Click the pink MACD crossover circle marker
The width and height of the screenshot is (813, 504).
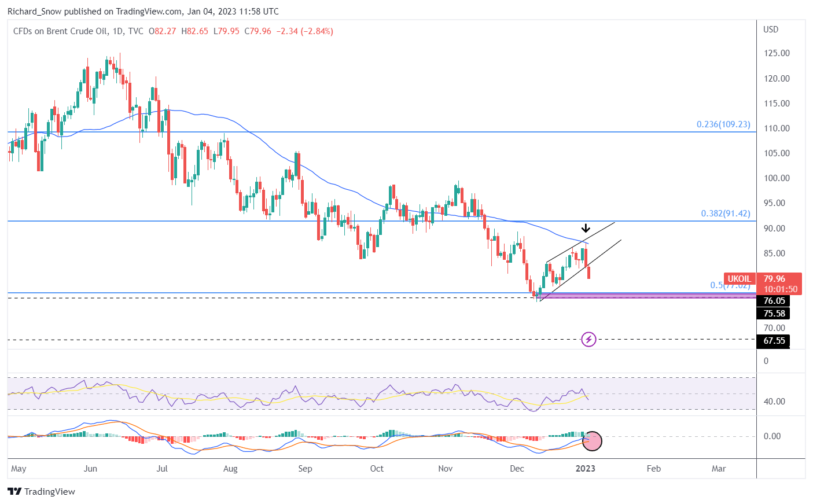[x=593, y=441]
